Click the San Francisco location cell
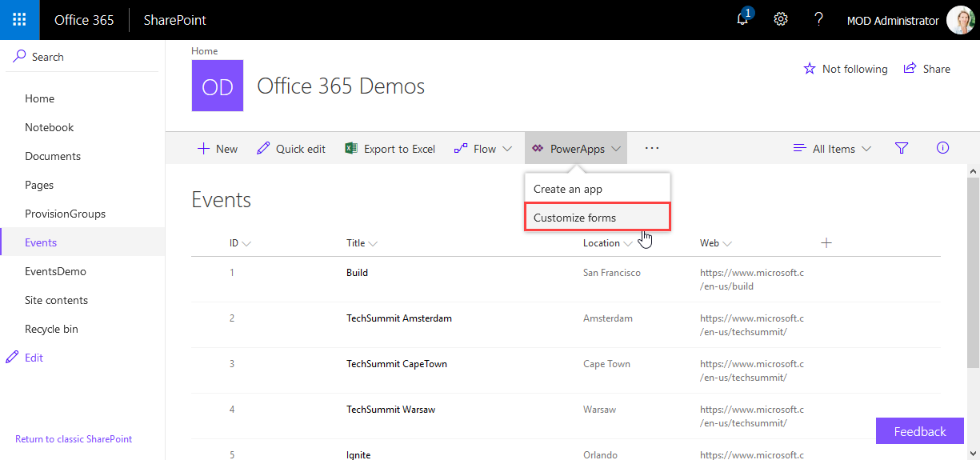 [x=612, y=273]
